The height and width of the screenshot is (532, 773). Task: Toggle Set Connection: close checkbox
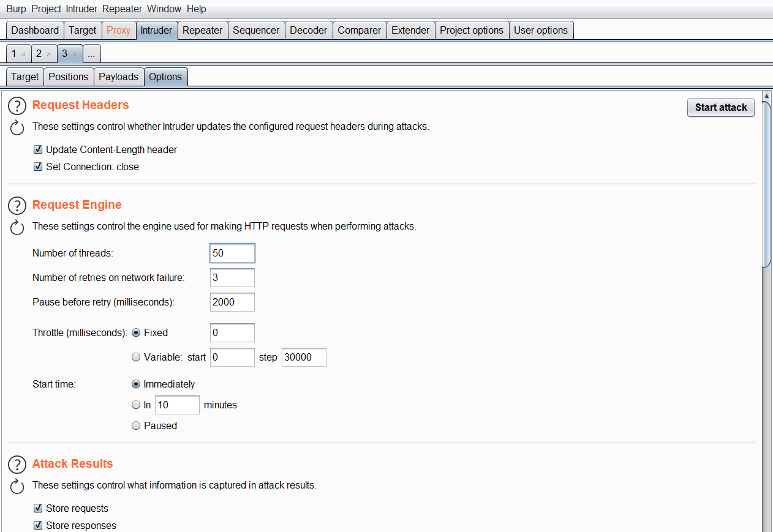38,167
